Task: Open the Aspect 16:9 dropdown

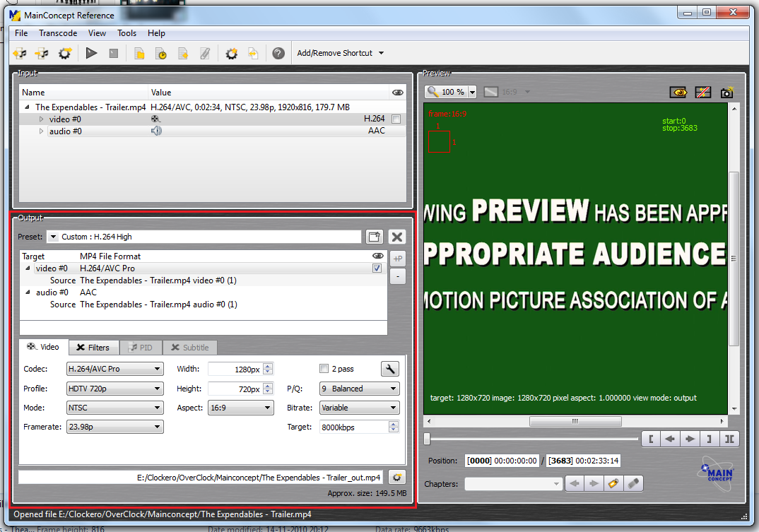Action: click(x=240, y=408)
